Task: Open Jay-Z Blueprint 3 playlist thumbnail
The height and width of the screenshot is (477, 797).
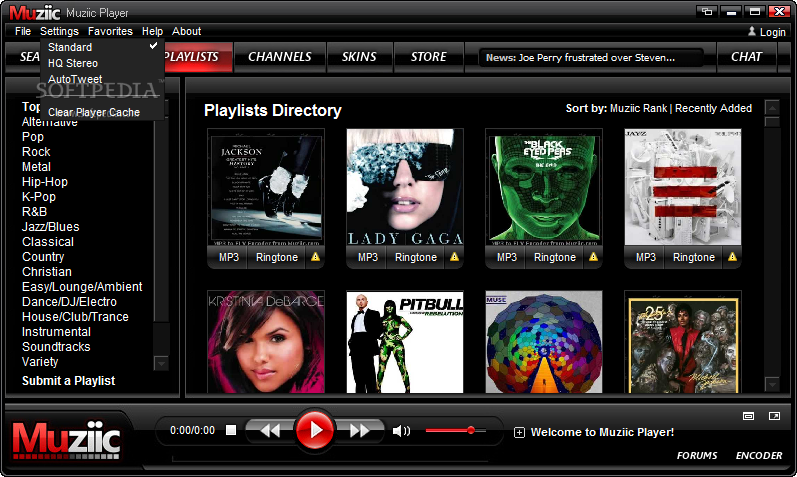Action: coord(683,187)
